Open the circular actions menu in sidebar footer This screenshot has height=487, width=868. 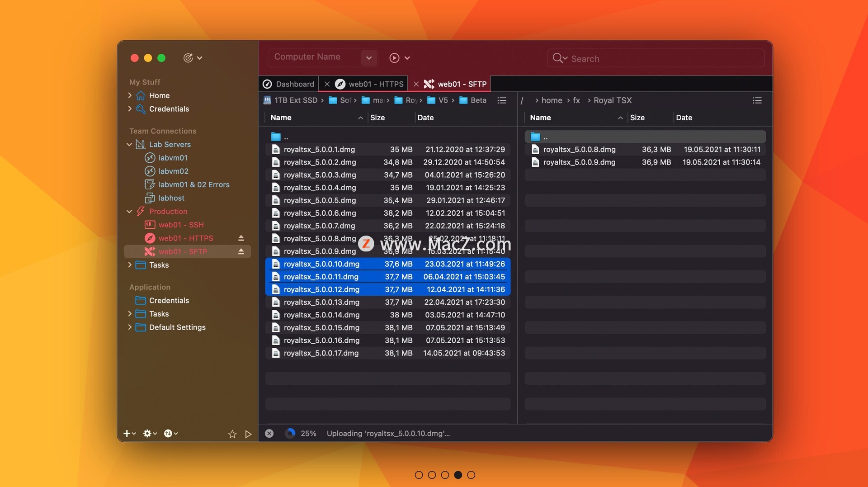tap(170, 433)
